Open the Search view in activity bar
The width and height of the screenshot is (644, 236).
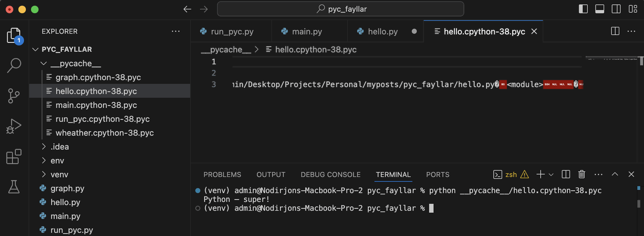coord(14,65)
